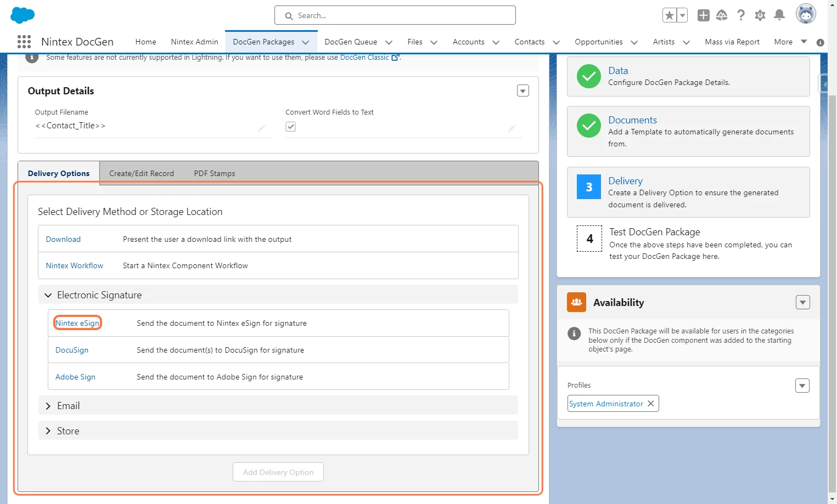Open the user profile avatar
837x504 pixels.
[x=806, y=14]
